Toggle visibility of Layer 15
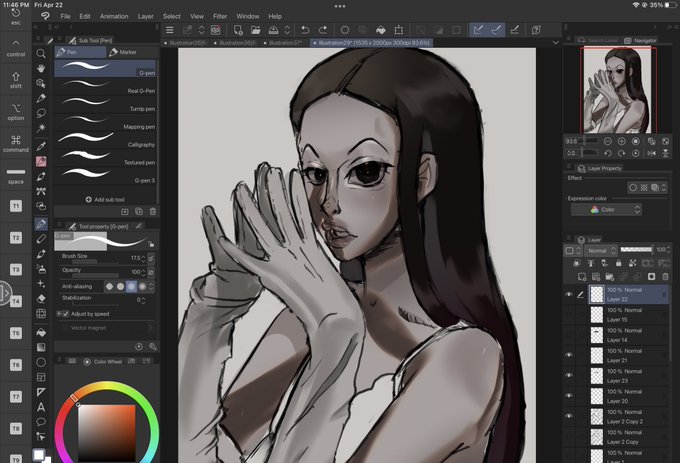 pos(569,315)
